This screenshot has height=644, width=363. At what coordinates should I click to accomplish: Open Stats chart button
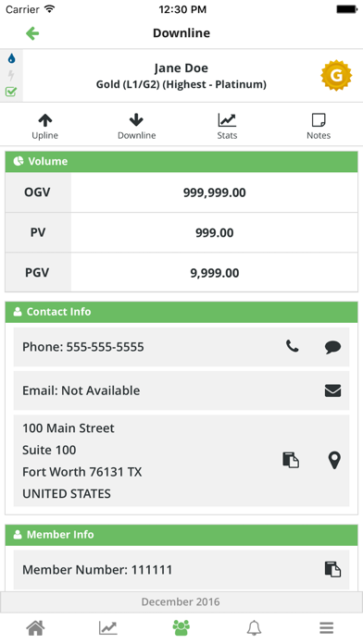(x=227, y=127)
